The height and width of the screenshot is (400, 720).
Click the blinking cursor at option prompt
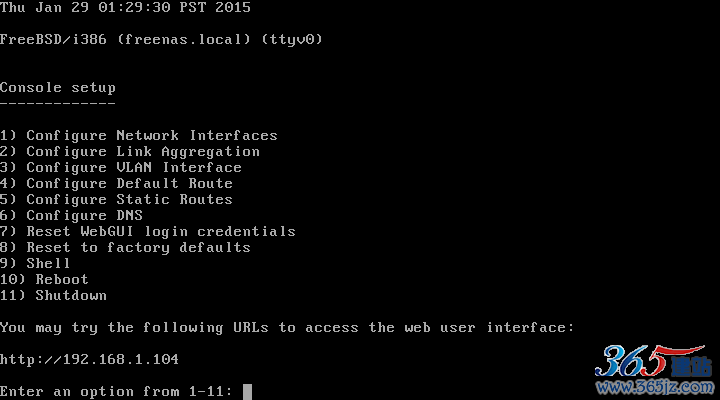click(248, 392)
